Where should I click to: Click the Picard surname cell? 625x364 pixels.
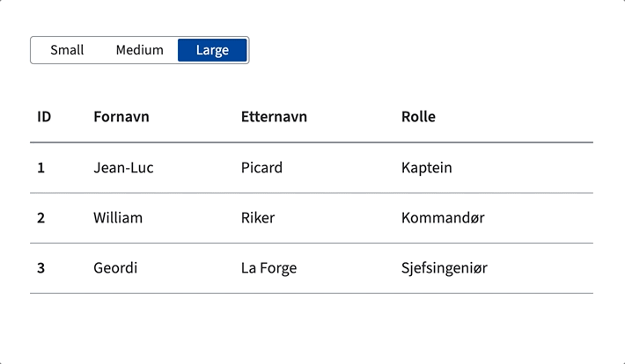pyautogui.click(x=261, y=167)
